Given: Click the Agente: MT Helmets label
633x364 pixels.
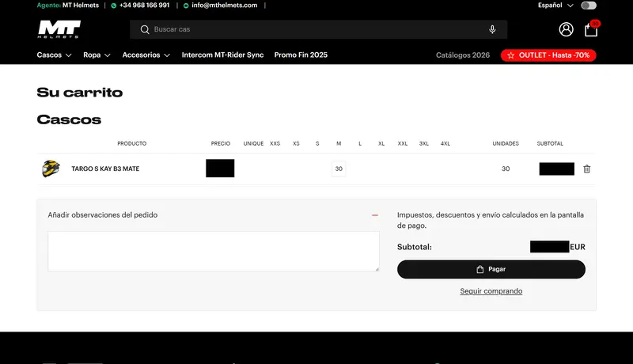Looking at the screenshot, I should 68,6.
